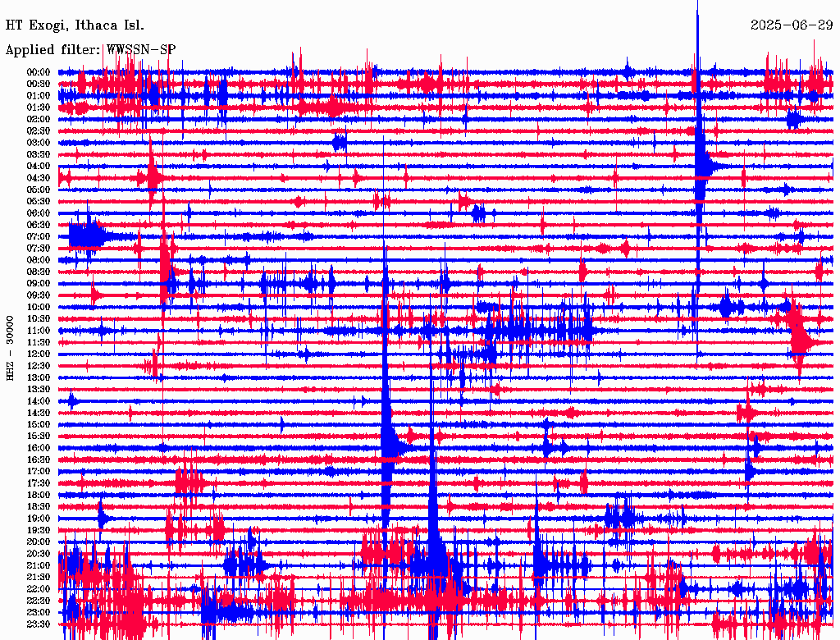This screenshot has height=640, width=840.
Task: Select the 09:30 time label
Action: click(x=39, y=295)
